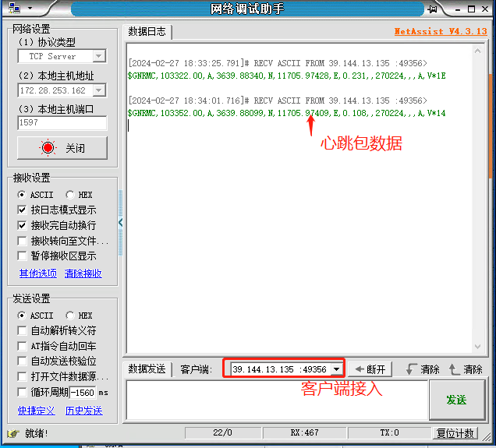This screenshot has width=496, height=448.
Task: Click the down-arrow clear icon beside first 清除
Action: (411, 369)
